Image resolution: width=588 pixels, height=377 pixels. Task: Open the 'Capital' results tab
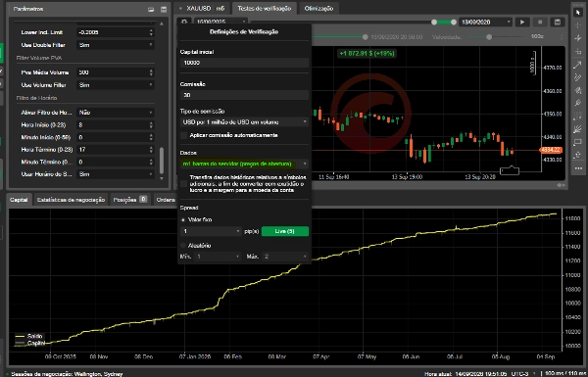tap(19, 200)
